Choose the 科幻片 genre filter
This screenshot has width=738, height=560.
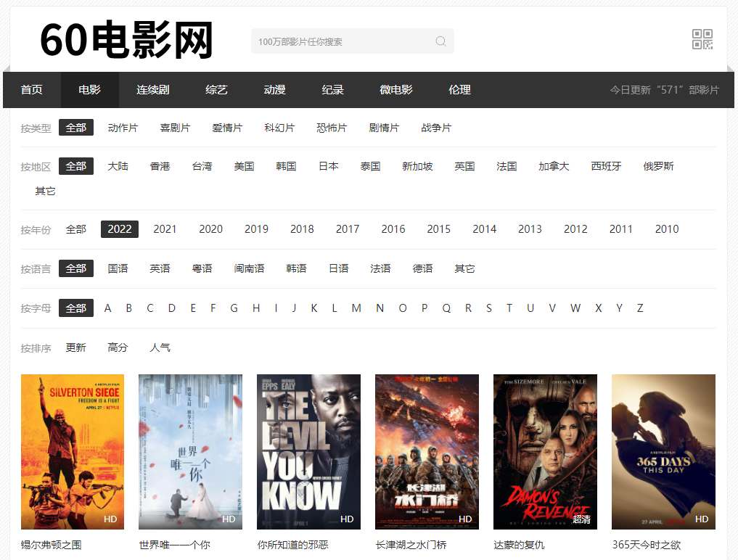[279, 128]
